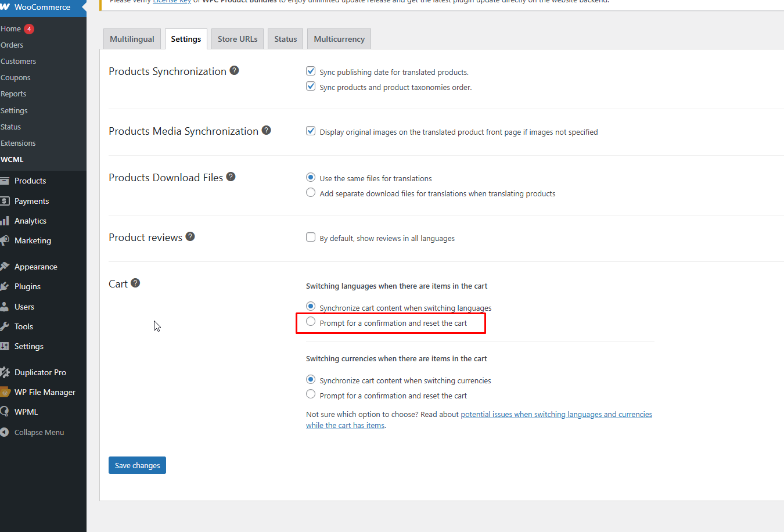This screenshot has width=784, height=532.
Task: Click the Appearance paintbrush icon
Action: 5,267
